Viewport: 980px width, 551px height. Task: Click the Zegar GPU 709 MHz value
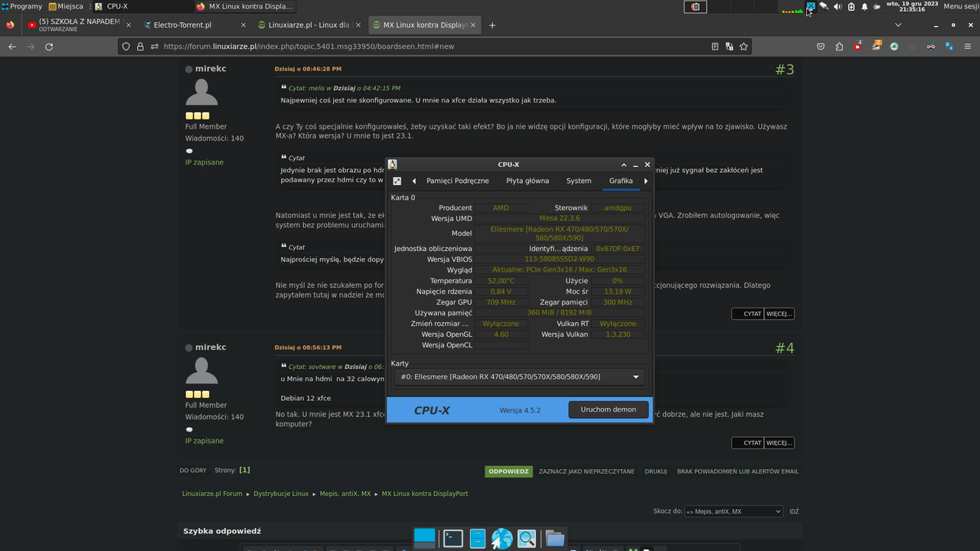tap(501, 302)
